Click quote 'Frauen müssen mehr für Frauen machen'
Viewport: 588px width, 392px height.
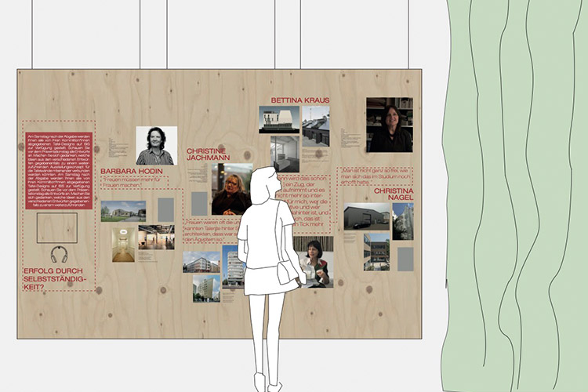pos(134,182)
